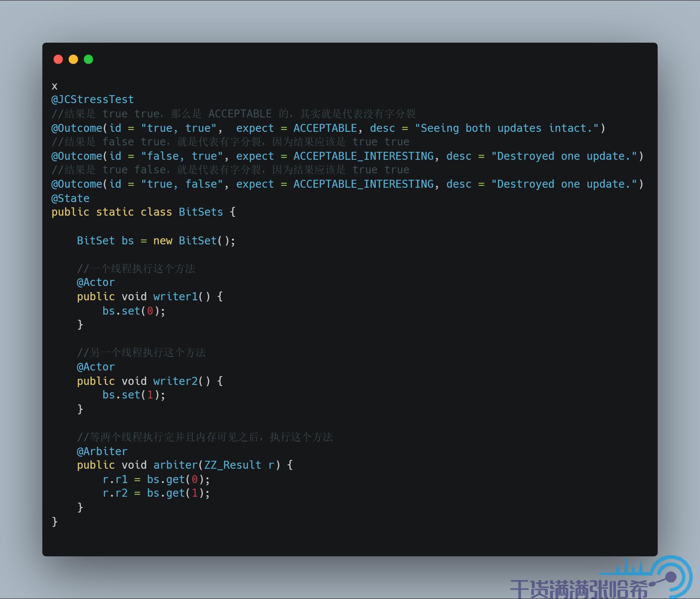
Task: Click "Destroyed one update." on the "false, true" line
Action: point(564,156)
